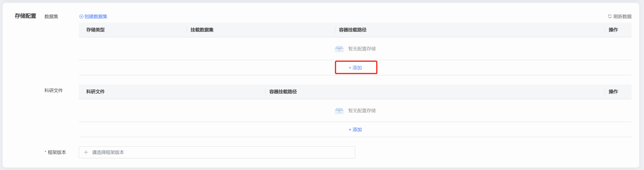
Task: Select the 容器挂载路径 header in the dataset table
Action: coord(353,30)
